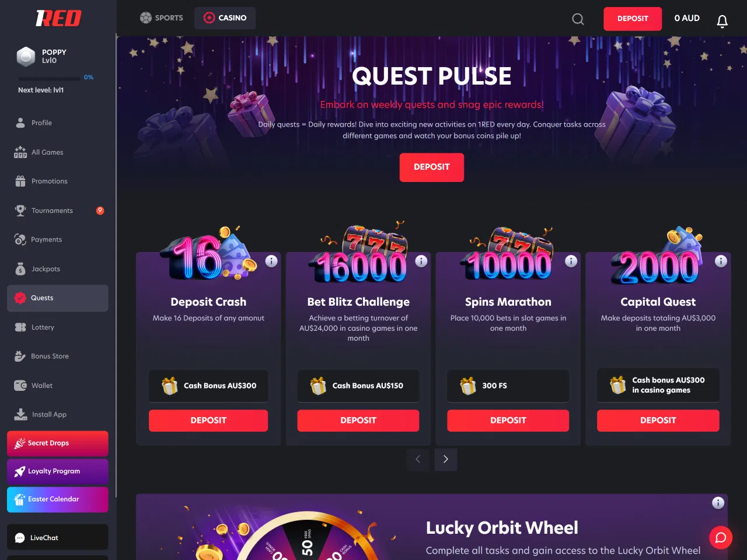Open the floating red chat bubble
This screenshot has height=560, width=747.
(721, 538)
